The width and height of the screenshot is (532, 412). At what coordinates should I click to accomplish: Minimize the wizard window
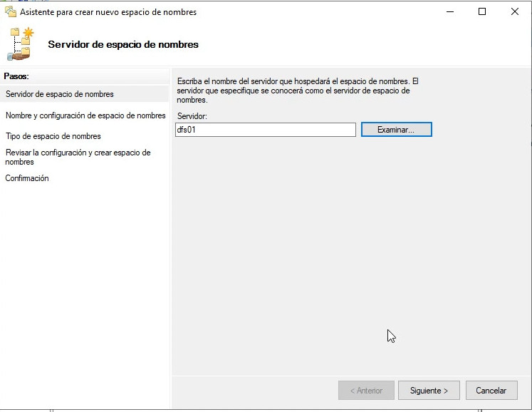point(449,11)
